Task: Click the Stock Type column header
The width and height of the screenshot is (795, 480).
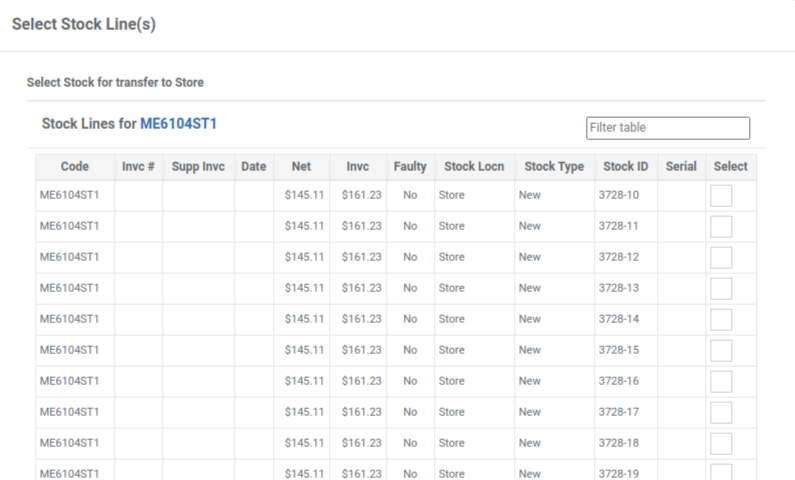Action: point(554,167)
